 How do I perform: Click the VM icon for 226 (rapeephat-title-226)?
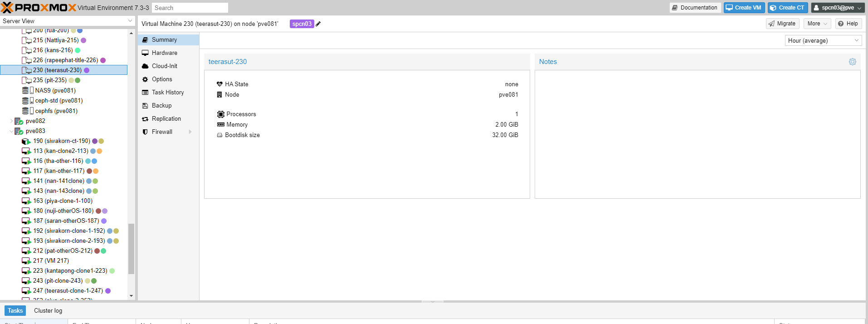click(27, 60)
